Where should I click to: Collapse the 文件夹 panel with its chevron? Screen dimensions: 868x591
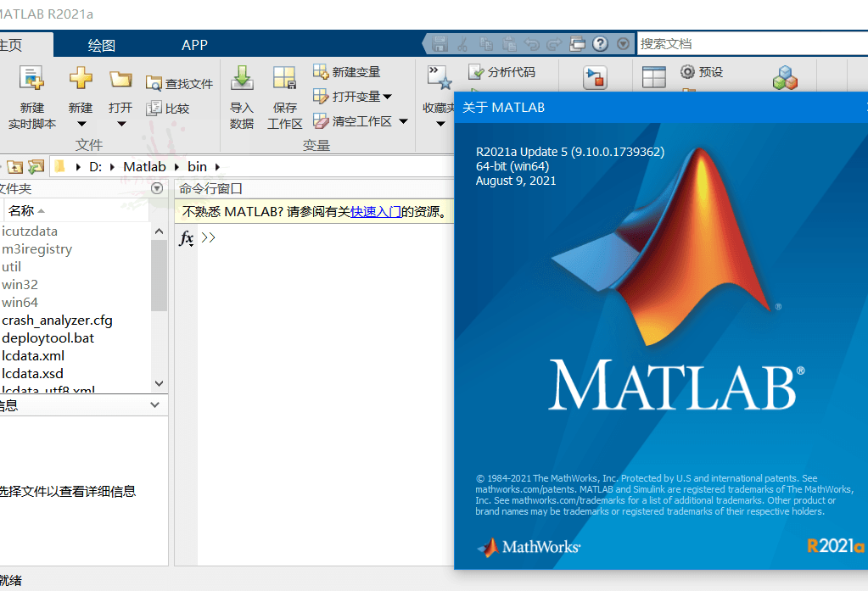[x=156, y=188]
